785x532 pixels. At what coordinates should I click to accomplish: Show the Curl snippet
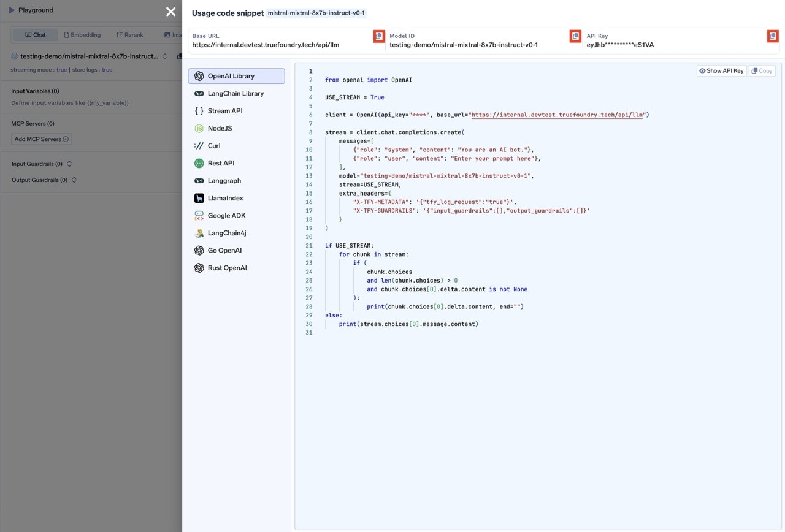pos(236,146)
